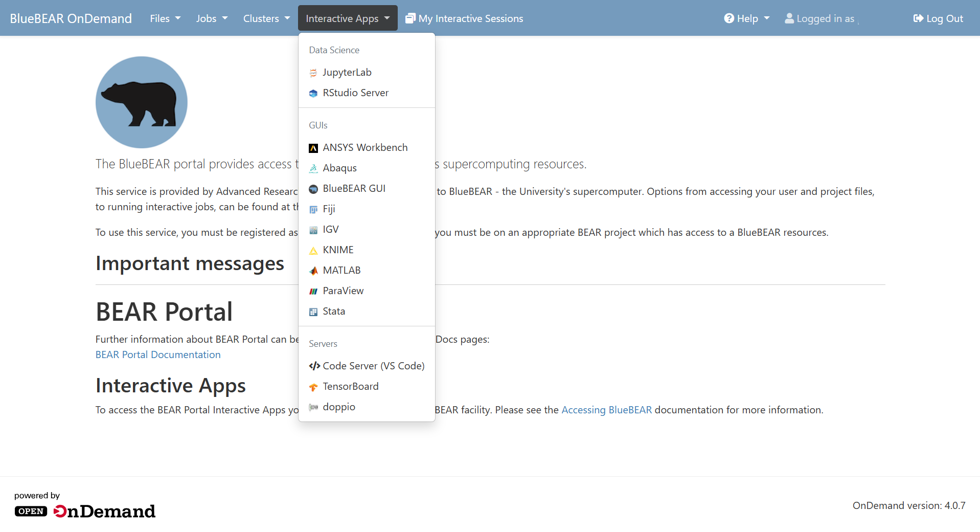The image size is (980, 532).
Task: Open My Interactive Sessions page
Action: [x=464, y=18]
